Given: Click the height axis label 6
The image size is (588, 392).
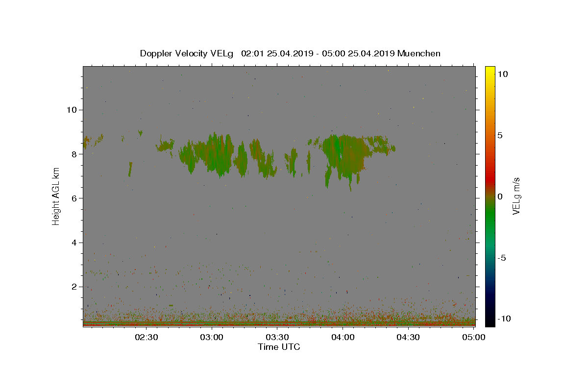Looking at the screenshot, I should coord(75,198).
